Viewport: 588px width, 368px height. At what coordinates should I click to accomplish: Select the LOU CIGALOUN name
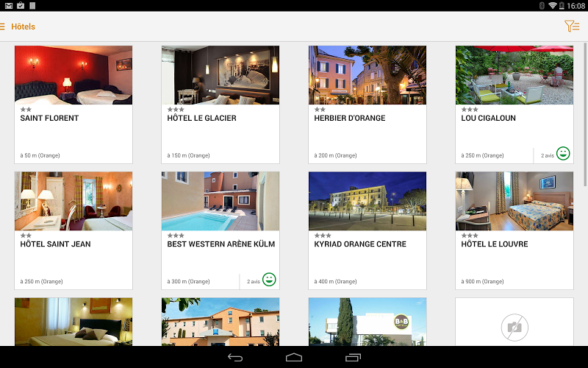pyautogui.click(x=488, y=118)
